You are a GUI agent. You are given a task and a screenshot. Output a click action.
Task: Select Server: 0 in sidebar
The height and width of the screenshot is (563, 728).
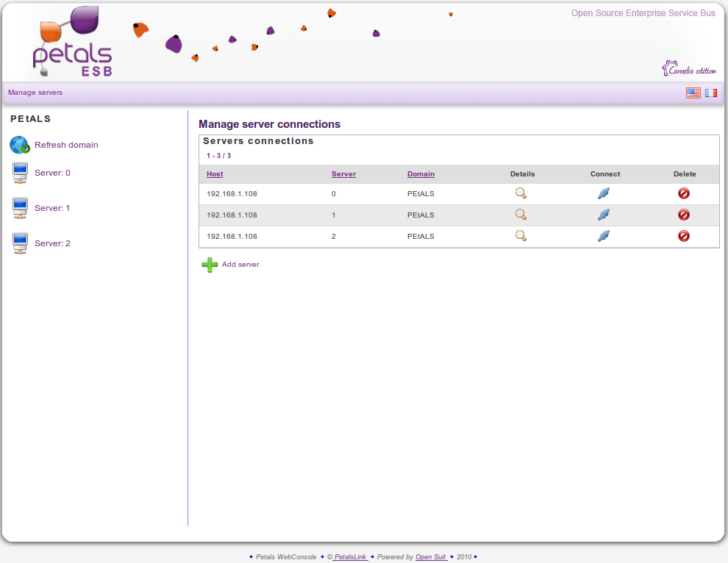pos(52,173)
